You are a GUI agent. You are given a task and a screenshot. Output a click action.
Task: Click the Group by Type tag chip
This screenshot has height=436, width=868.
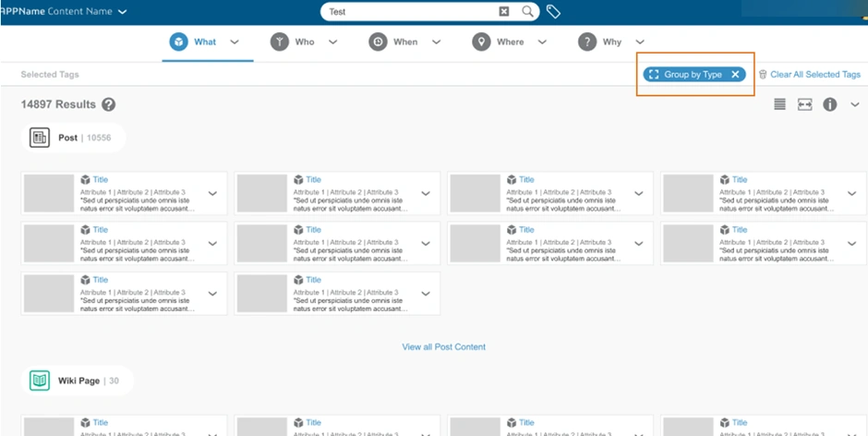click(694, 75)
